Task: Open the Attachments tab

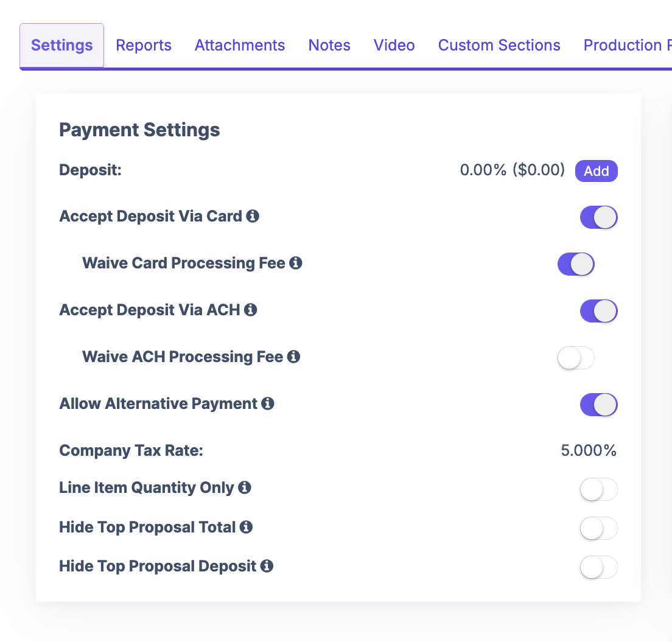Action: (240, 46)
